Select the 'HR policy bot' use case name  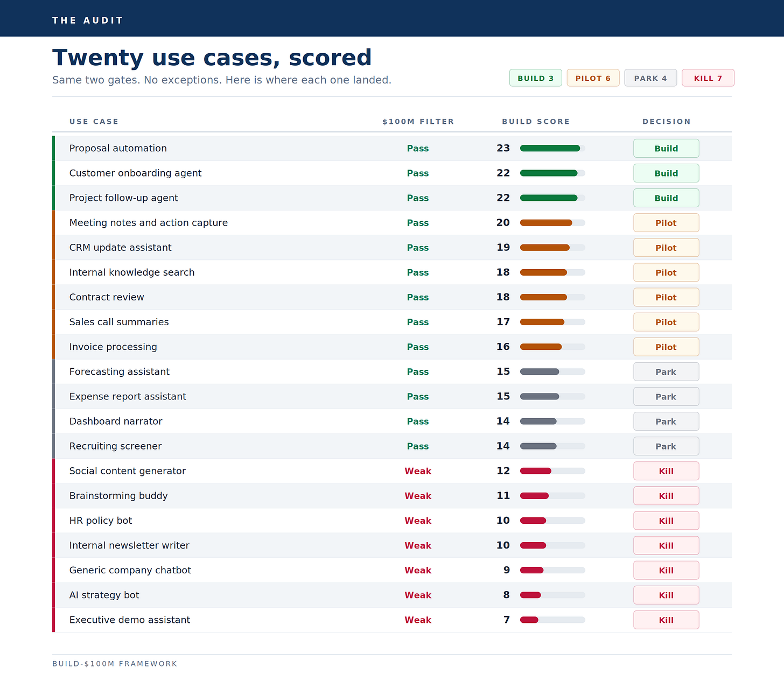pos(101,521)
